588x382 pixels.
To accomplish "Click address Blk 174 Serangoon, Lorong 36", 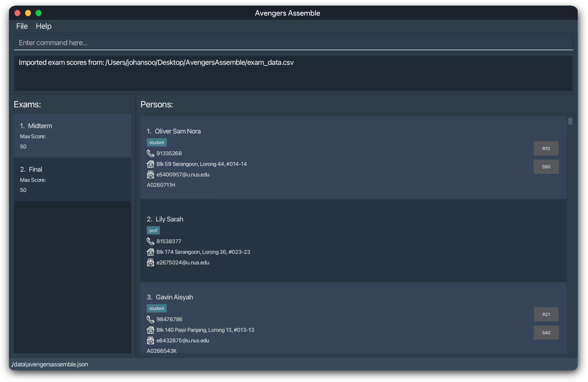I will 203,252.
